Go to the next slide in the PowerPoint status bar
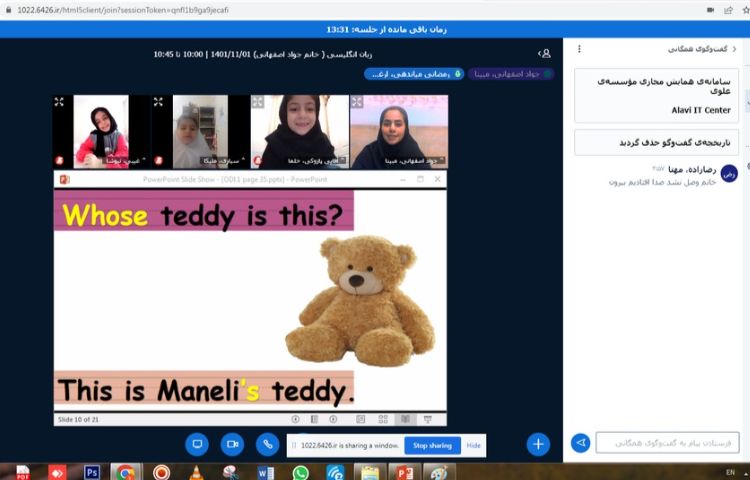This screenshot has width=750, height=480. 331,419
